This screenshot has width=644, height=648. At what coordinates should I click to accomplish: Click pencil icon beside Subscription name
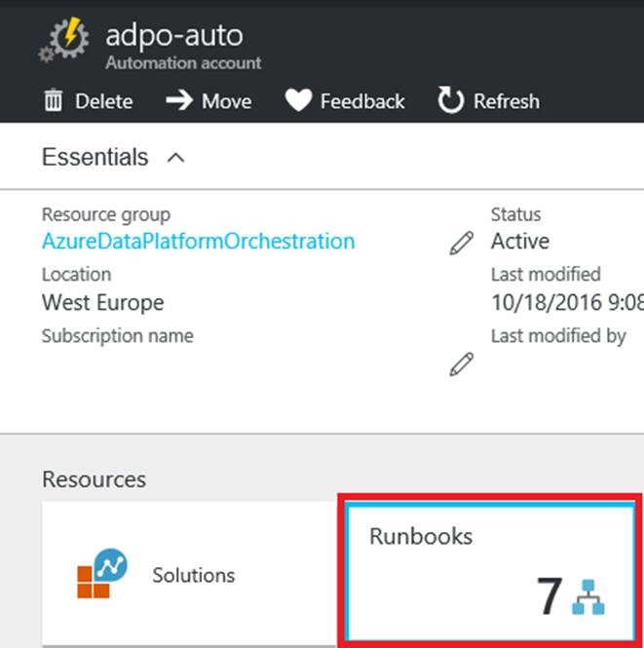click(462, 364)
